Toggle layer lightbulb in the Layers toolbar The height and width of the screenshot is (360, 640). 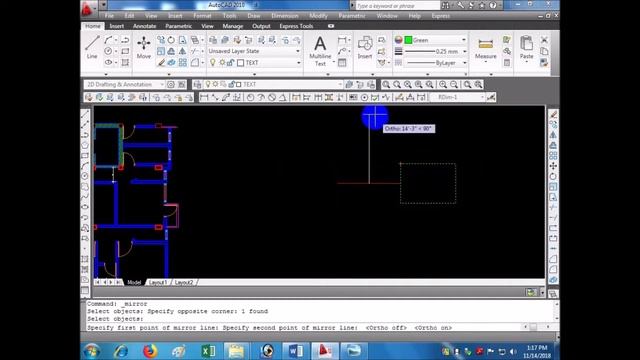208,84
